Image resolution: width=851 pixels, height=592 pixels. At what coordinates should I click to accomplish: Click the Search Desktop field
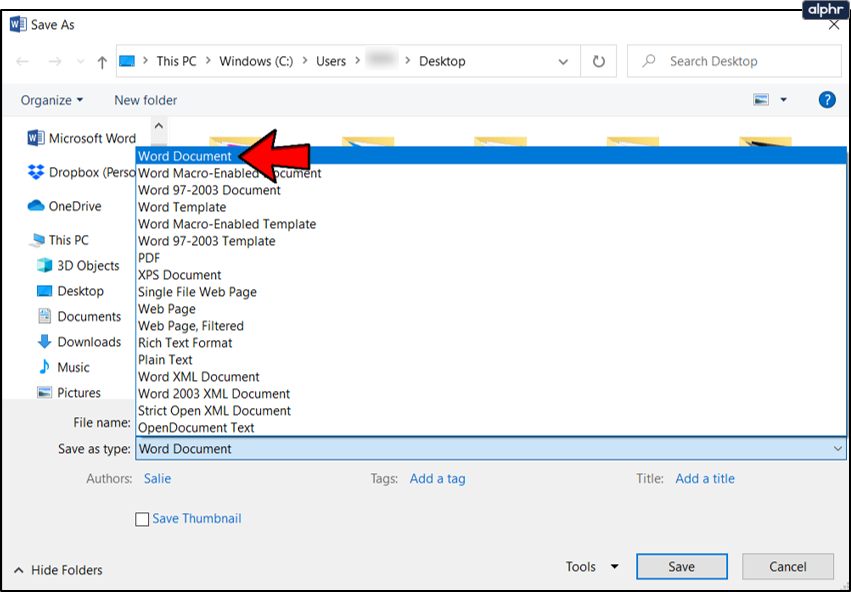(x=734, y=61)
